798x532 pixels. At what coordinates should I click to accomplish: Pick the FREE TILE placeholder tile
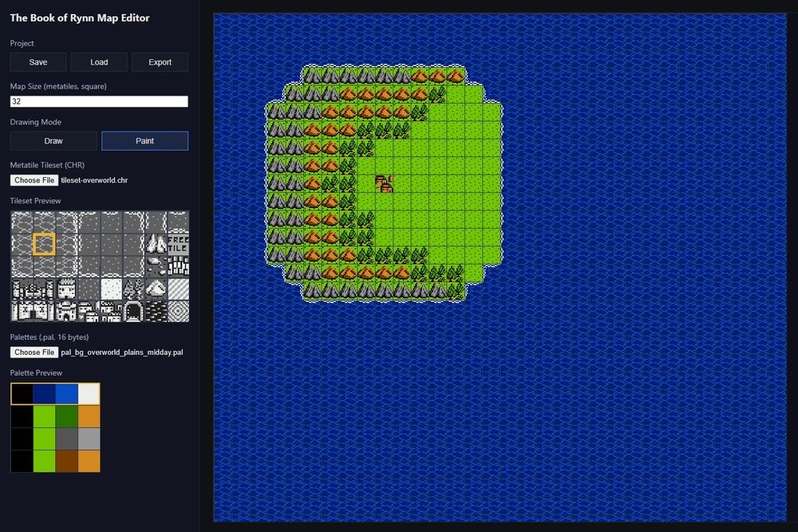click(x=178, y=244)
